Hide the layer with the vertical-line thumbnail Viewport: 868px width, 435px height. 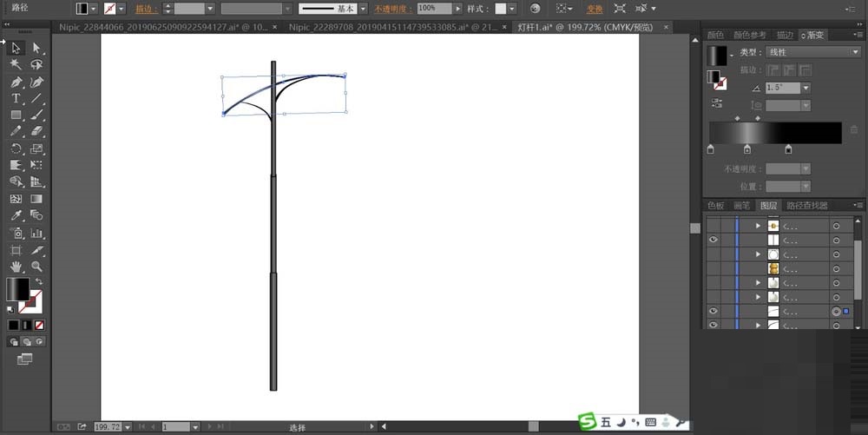tap(713, 240)
